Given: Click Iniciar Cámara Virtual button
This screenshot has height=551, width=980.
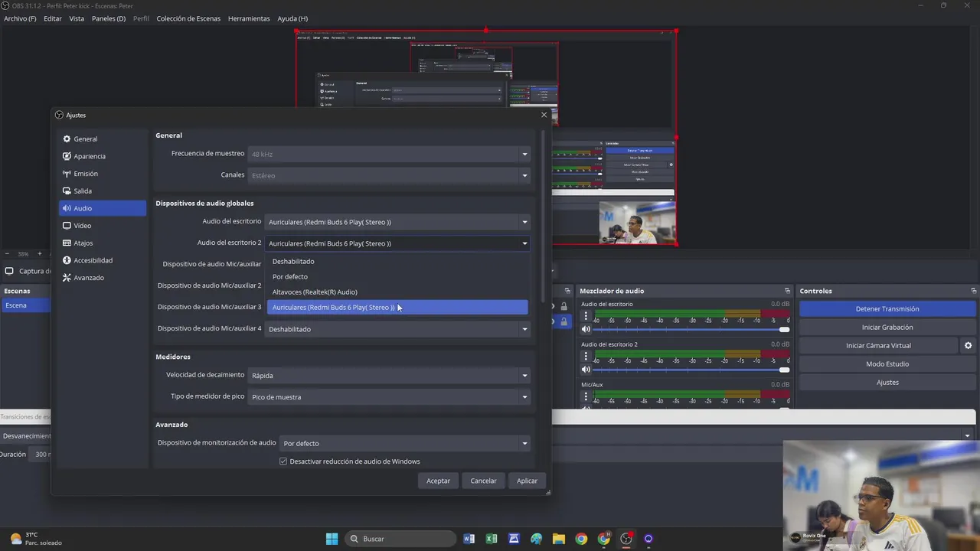Looking at the screenshot, I should (878, 346).
